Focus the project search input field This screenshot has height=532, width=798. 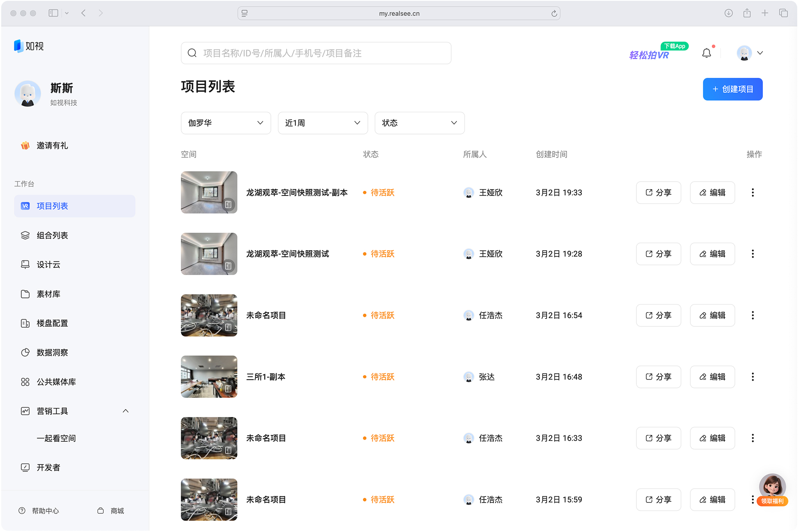(316, 53)
